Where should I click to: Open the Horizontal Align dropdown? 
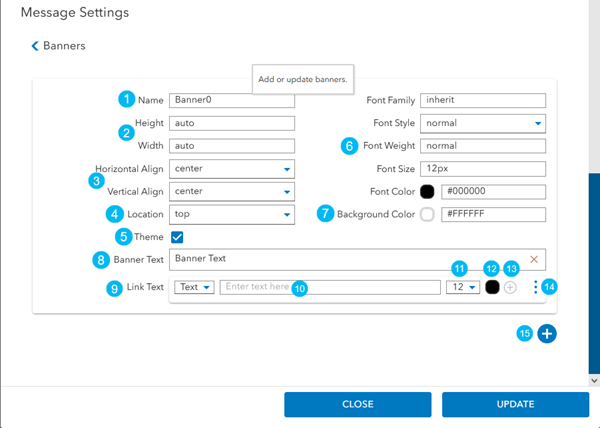232,168
